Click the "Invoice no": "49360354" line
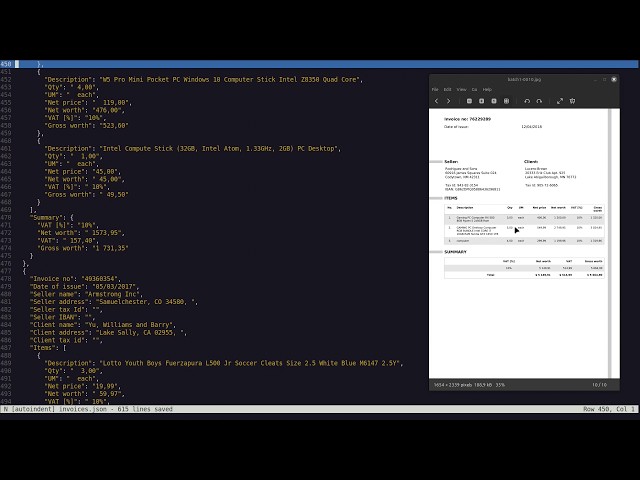The width and height of the screenshot is (640, 480). [75, 279]
